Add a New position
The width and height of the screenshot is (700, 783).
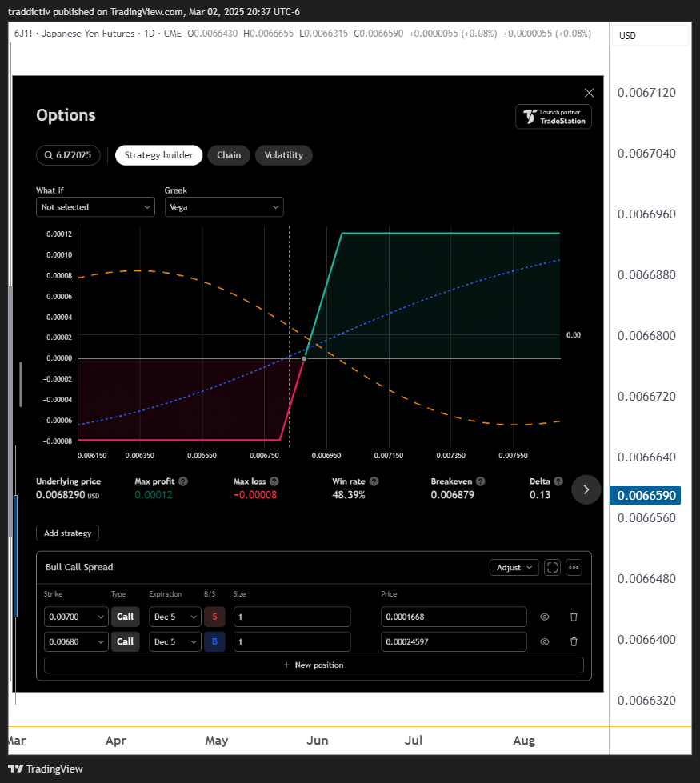click(x=314, y=665)
